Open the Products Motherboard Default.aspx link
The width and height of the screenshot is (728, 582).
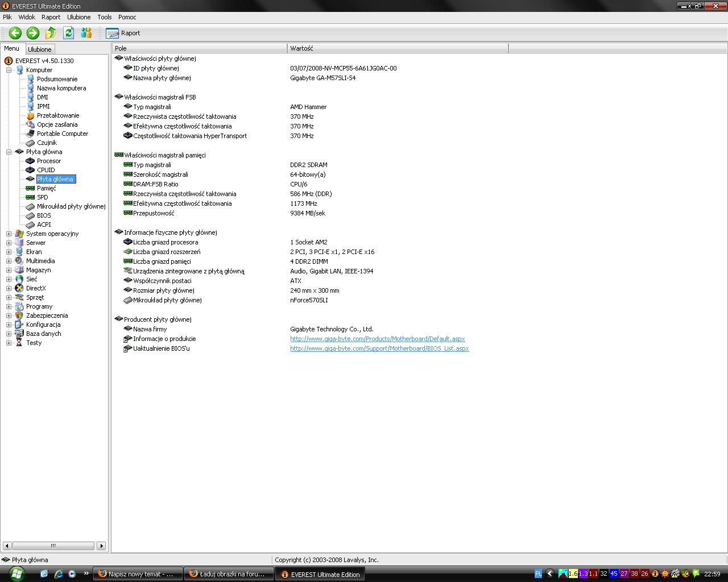pyautogui.click(x=378, y=339)
